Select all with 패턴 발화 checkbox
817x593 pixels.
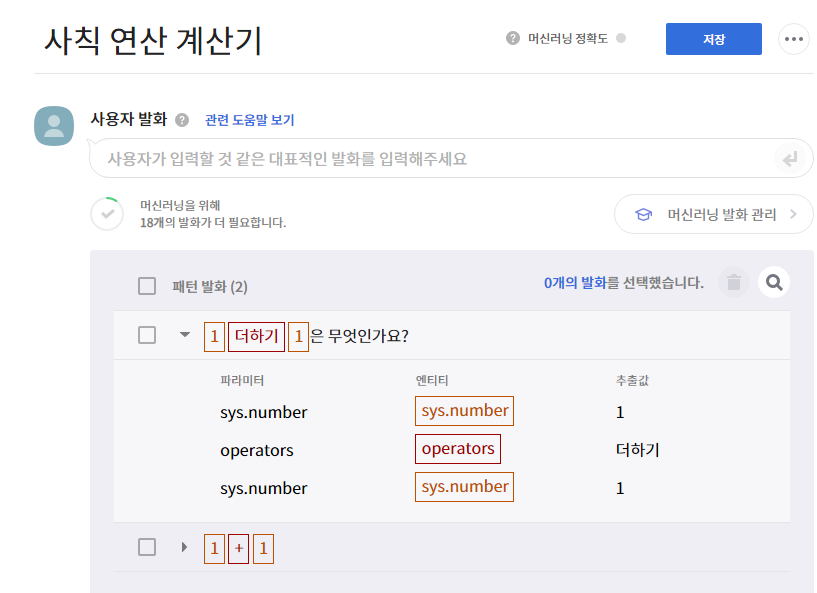[x=147, y=286]
